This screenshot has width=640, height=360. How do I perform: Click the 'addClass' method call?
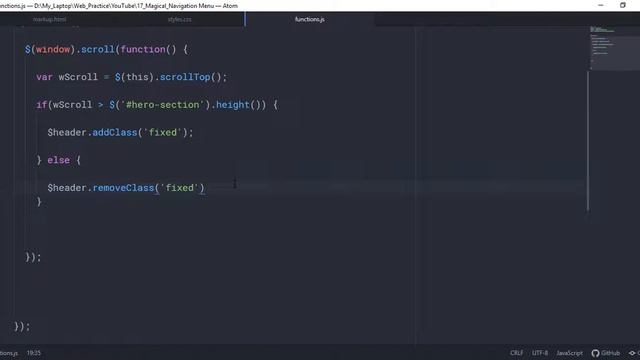pyautogui.click(x=115, y=133)
